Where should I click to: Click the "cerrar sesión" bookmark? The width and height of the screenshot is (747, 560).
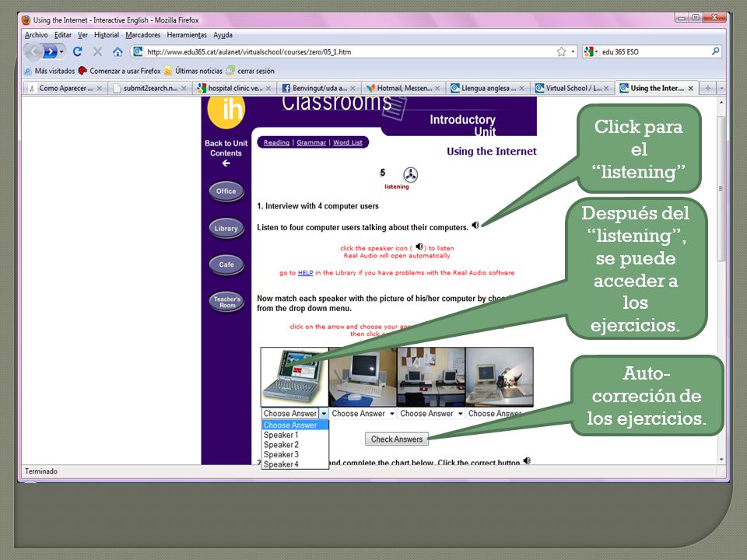(x=250, y=71)
